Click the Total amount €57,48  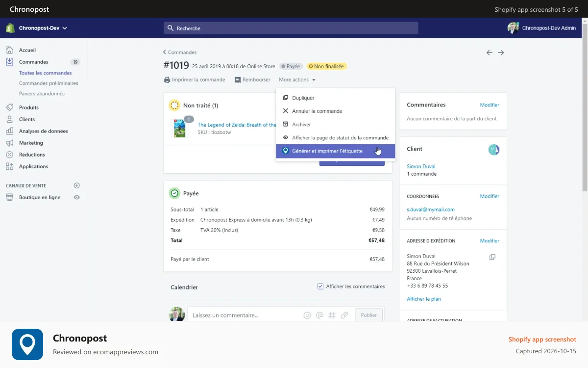click(x=376, y=240)
